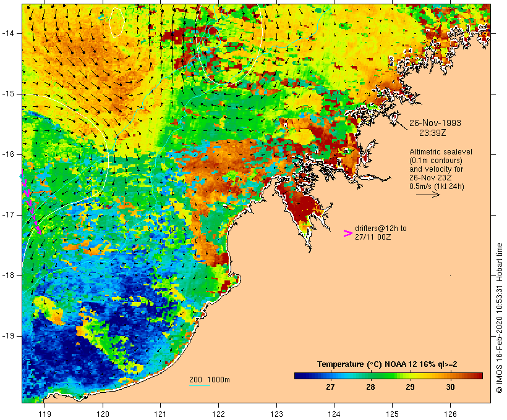The image size is (507, 420).
Task: Click latitude axis label -16
Action: pos(8,154)
